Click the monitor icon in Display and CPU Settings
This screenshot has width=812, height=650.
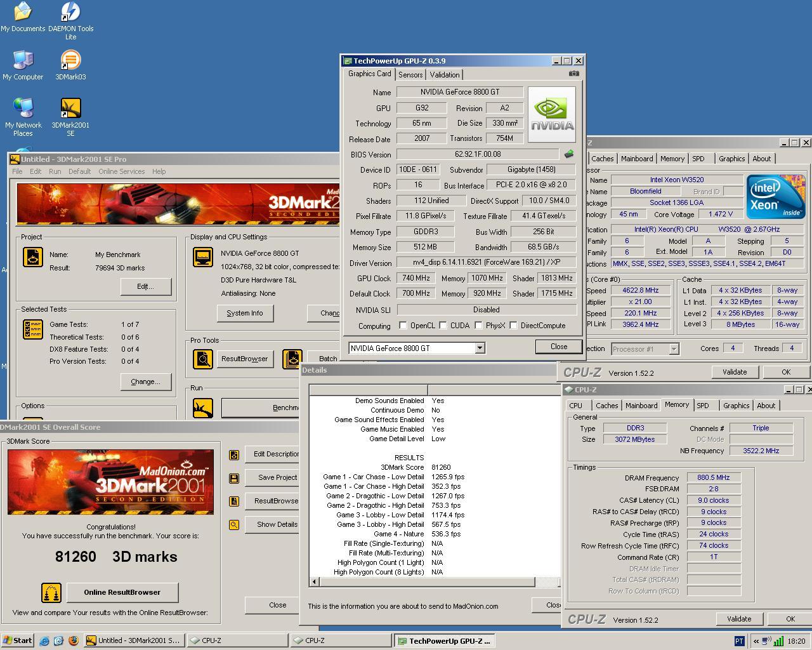coord(203,257)
